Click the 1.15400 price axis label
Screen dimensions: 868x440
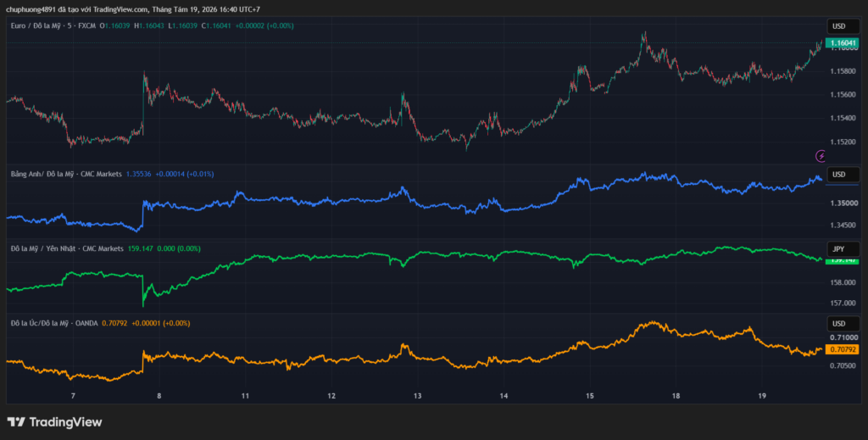pos(844,118)
